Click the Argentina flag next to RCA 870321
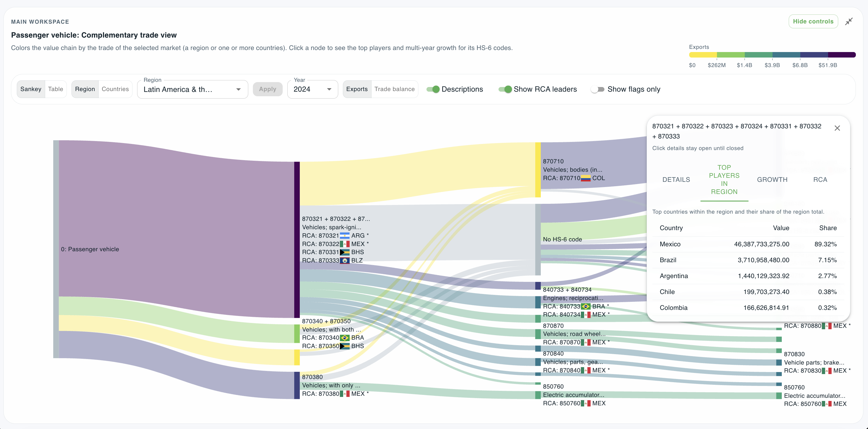This screenshot has height=429, width=868. 345,235
